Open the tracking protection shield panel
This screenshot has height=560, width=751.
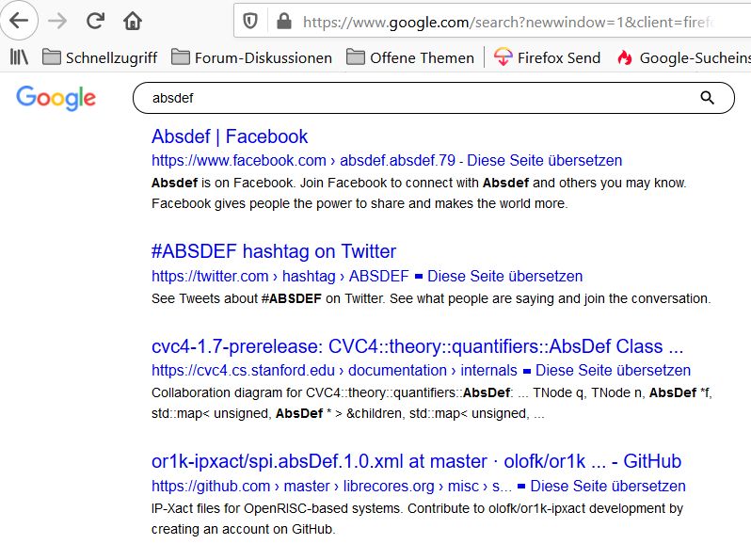(x=250, y=21)
